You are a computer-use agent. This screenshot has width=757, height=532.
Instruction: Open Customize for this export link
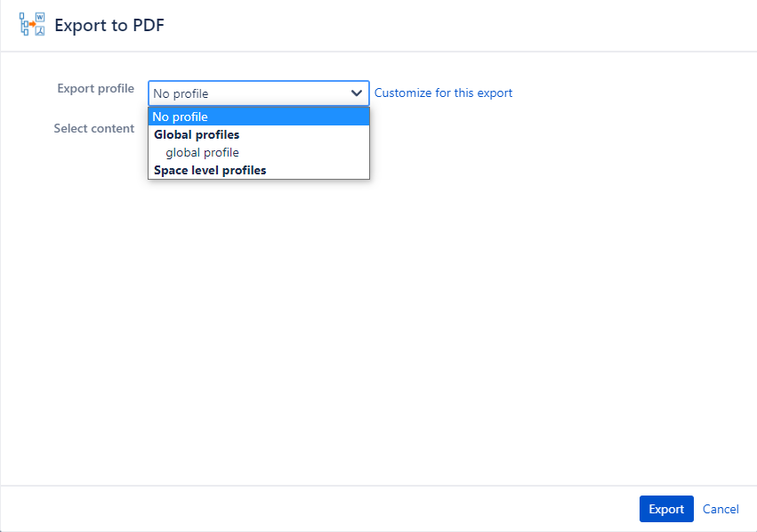click(x=443, y=93)
